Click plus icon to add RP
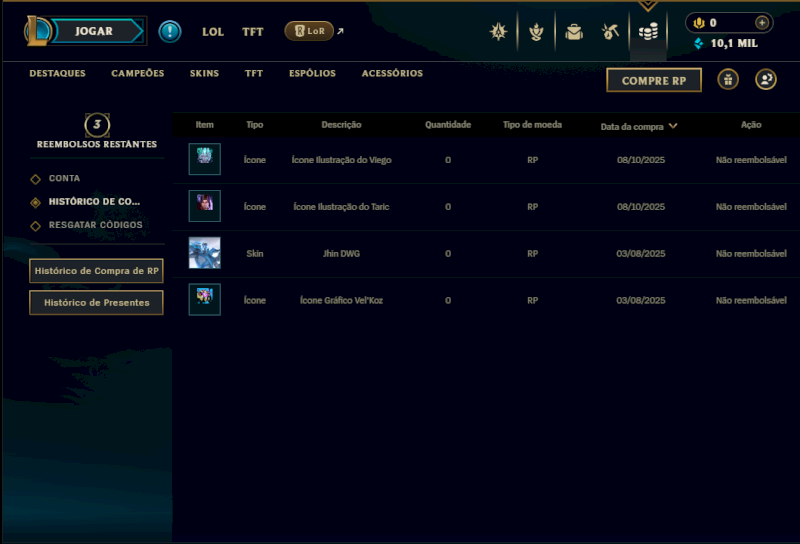800x544 pixels. 762,22
